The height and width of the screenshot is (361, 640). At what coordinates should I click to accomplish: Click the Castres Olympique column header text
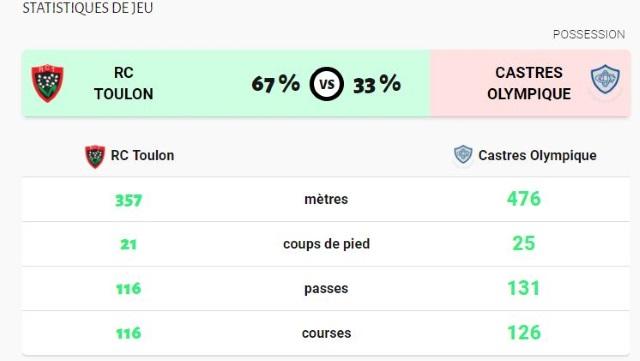point(537,156)
